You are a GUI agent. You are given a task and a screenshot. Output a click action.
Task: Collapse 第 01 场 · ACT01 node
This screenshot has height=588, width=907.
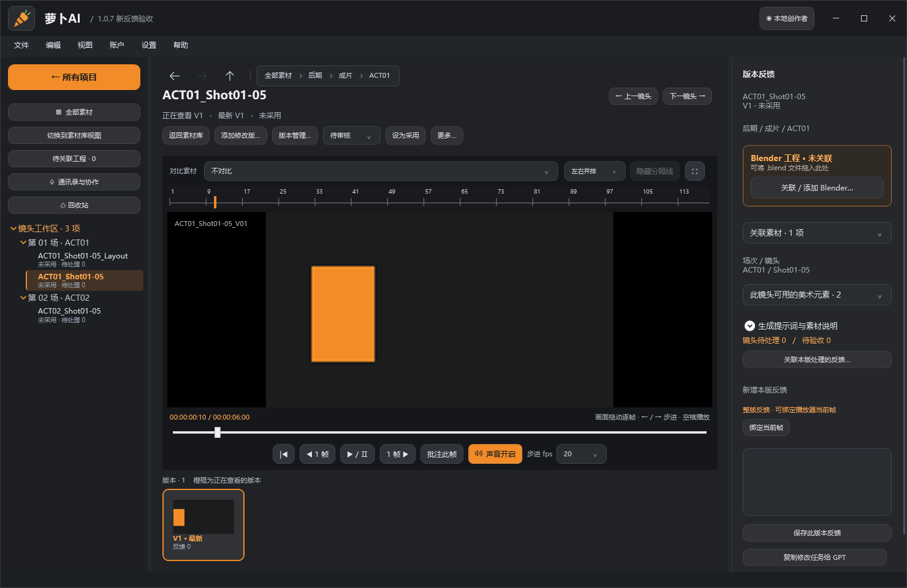23,243
